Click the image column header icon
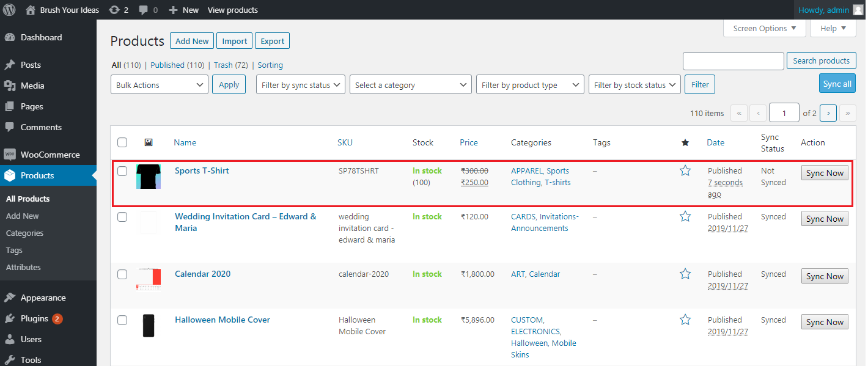This screenshot has height=366, width=868. 149,142
